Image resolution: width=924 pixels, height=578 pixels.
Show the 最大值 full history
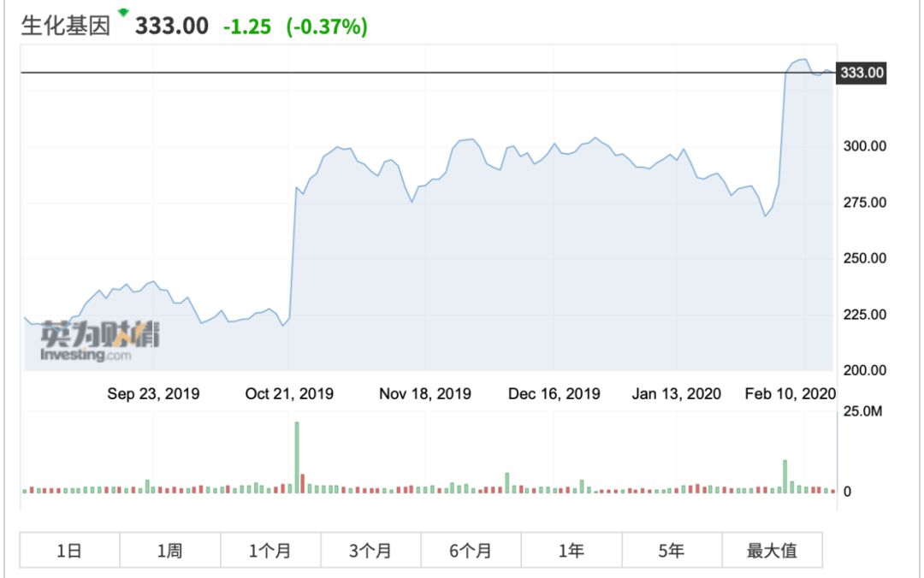click(x=772, y=551)
